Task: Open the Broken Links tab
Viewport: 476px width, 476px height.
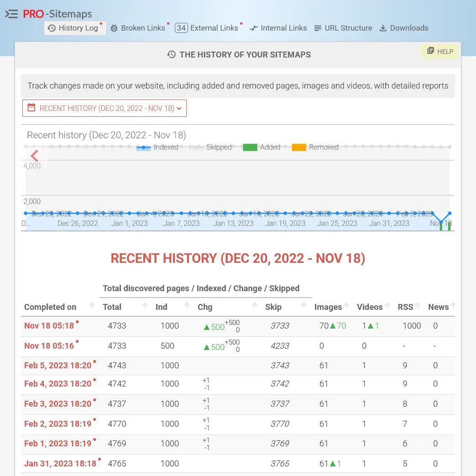Action: coord(138,28)
